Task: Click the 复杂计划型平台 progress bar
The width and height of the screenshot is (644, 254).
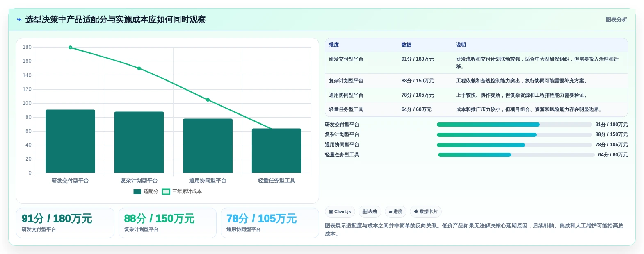Action: click(514, 135)
